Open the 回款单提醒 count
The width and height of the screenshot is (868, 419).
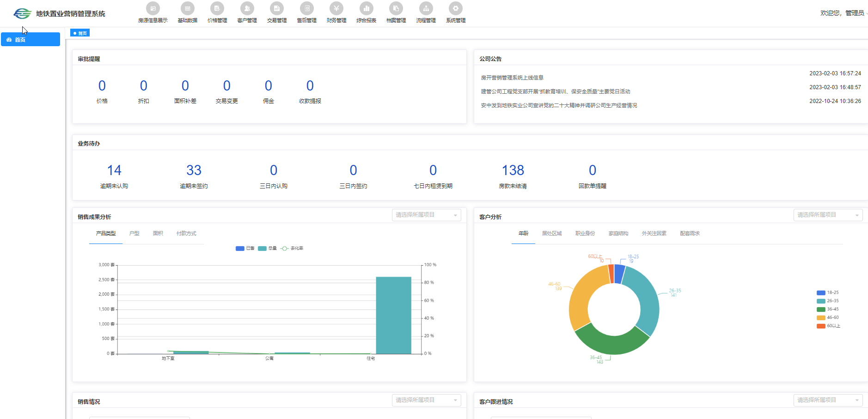tap(593, 170)
